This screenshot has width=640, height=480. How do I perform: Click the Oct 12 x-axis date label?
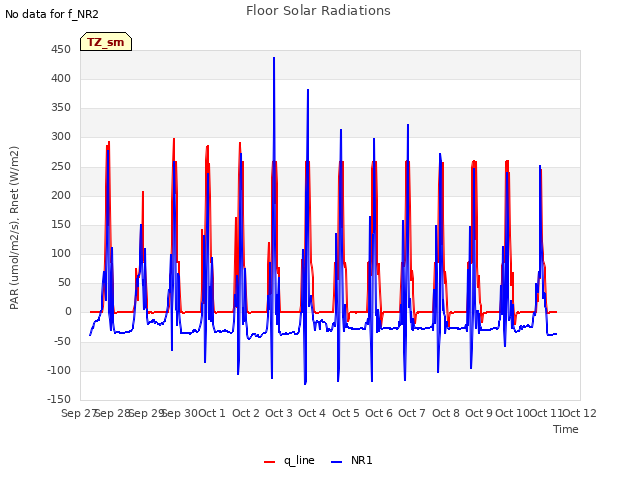click(x=580, y=413)
